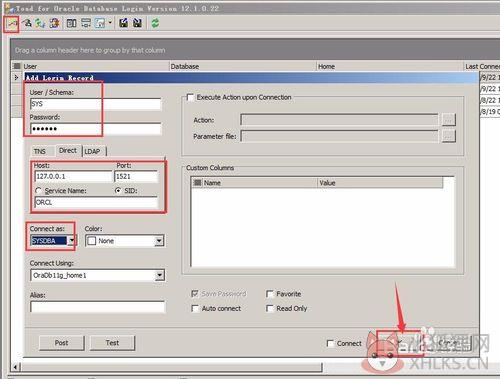Image resolution: width=500 pixels, height=379 pixels.
Task: Switch to the Direct tab
Action: 68,151
